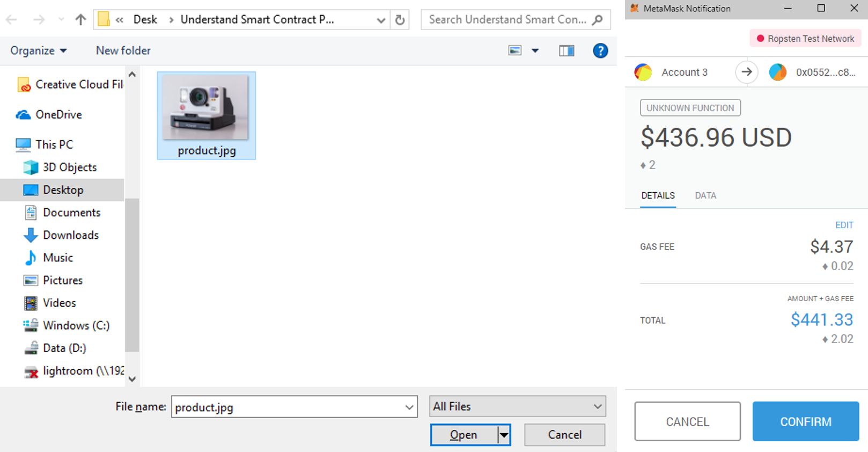Click CANCEL in MetaMask

687,421
